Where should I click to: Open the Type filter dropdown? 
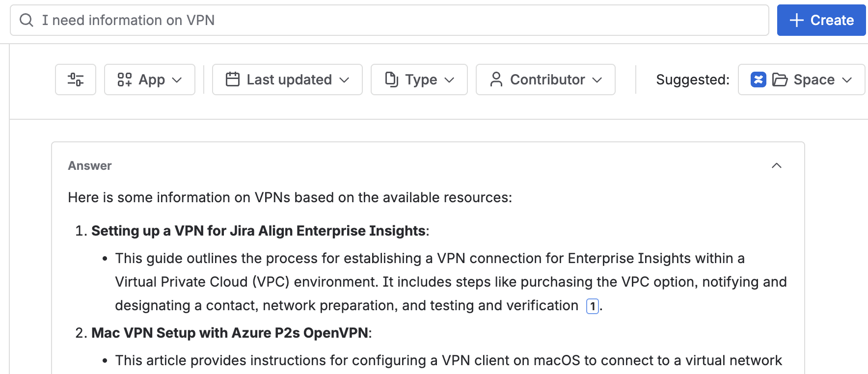coord(450,80)
